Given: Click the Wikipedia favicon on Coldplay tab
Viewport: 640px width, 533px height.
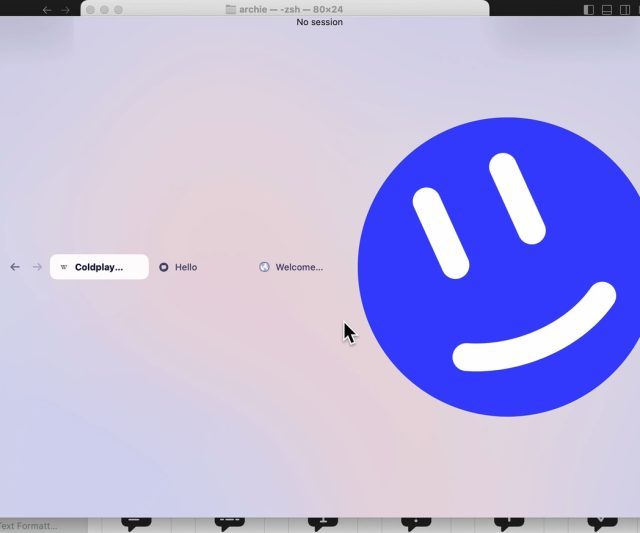Looking at the screenshot, I should 64,267.
